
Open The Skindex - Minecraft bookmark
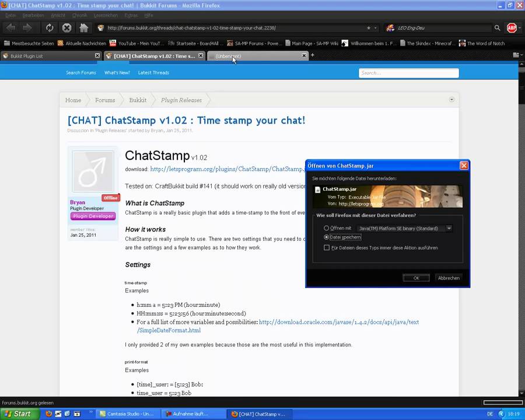(x=427, y=43)
